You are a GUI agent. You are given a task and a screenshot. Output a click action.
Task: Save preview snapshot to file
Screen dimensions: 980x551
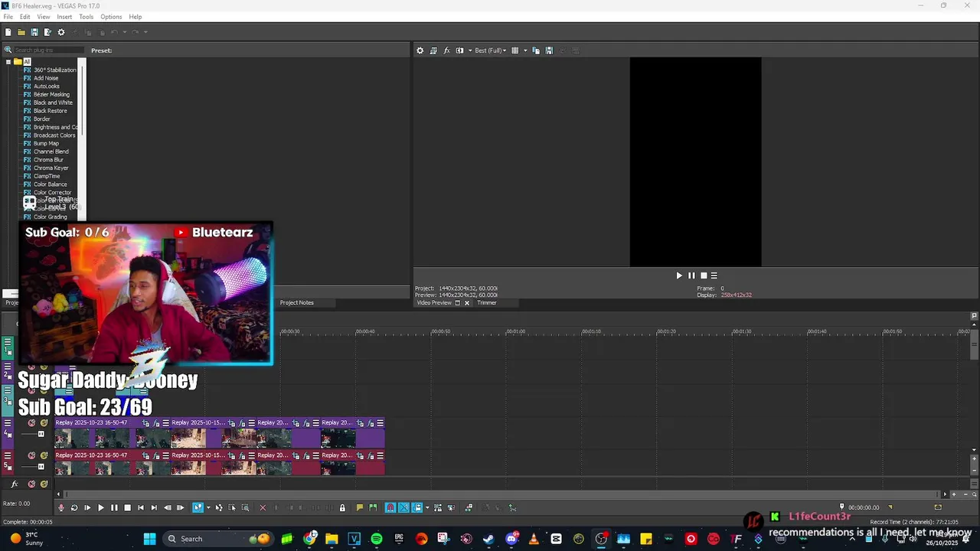(549, 51)
